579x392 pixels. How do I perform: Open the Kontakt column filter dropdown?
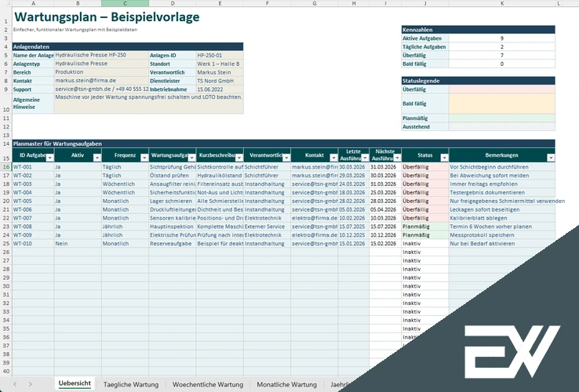[333, 158]
